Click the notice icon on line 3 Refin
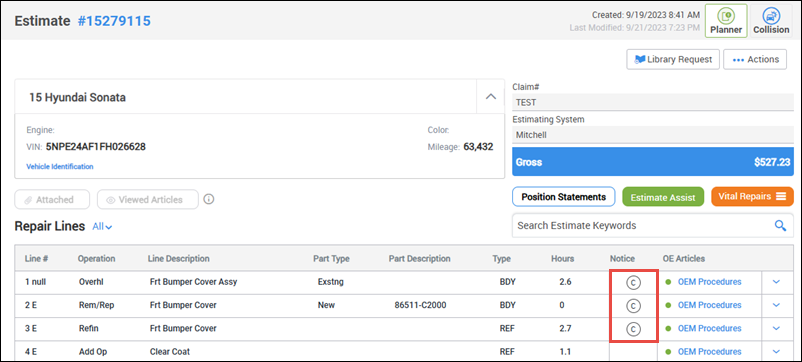The width and height of the screenshot is (802, 362). (x=633, y=329)
